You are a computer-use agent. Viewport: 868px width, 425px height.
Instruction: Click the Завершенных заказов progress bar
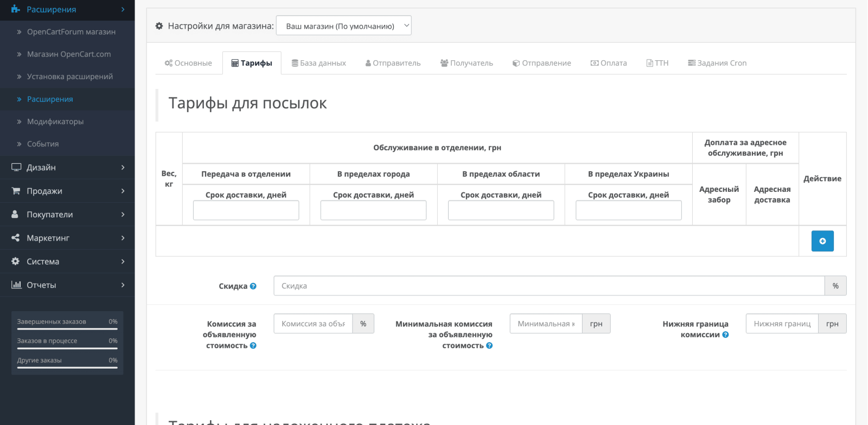67,329
